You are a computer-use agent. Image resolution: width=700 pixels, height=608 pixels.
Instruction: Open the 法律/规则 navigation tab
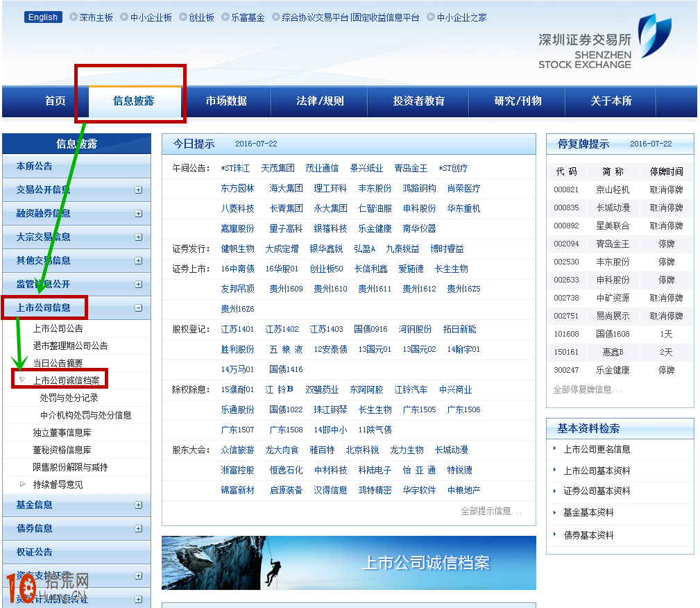click(320, 101)
